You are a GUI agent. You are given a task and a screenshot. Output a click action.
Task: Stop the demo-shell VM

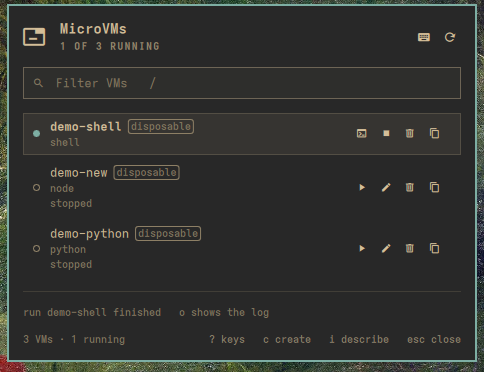tap(386, 133)
